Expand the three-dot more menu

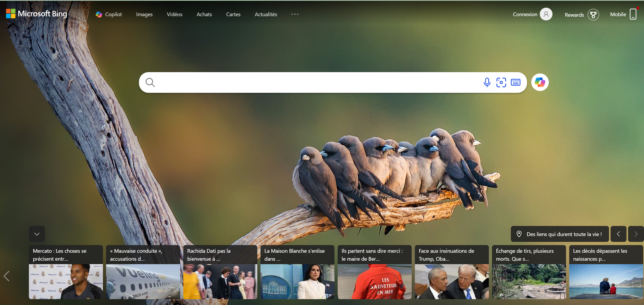tap(295, 14)
